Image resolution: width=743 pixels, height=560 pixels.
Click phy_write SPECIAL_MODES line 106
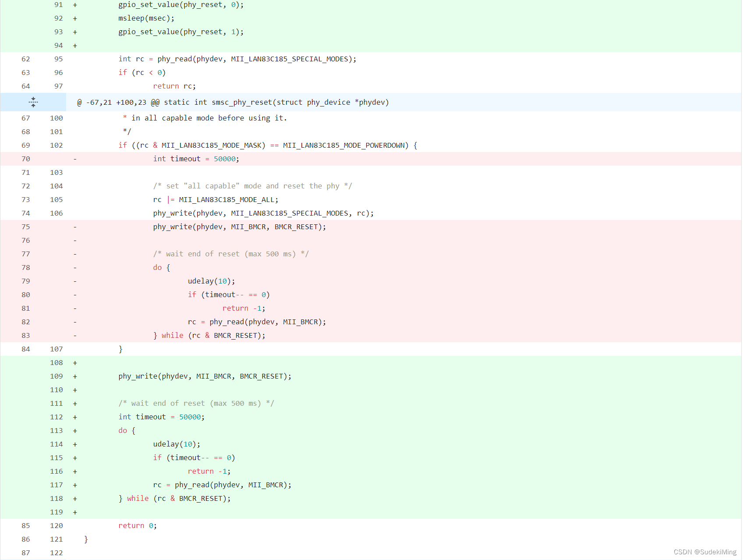(263, 213)
